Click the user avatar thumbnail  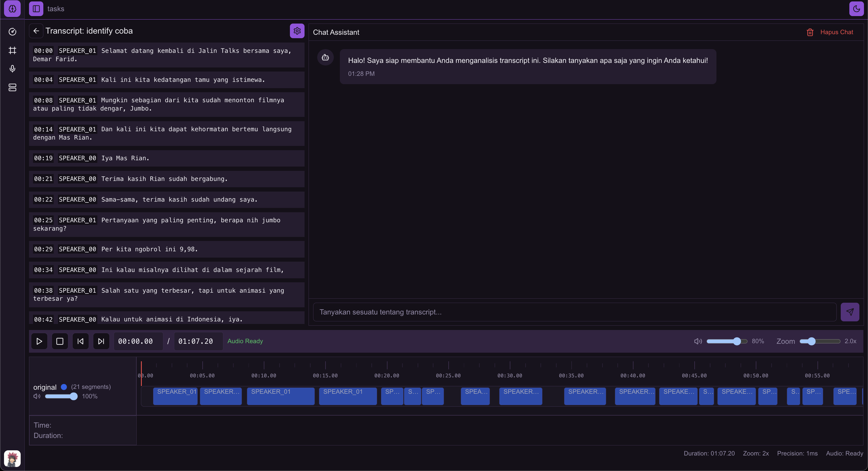coord(12,459)
